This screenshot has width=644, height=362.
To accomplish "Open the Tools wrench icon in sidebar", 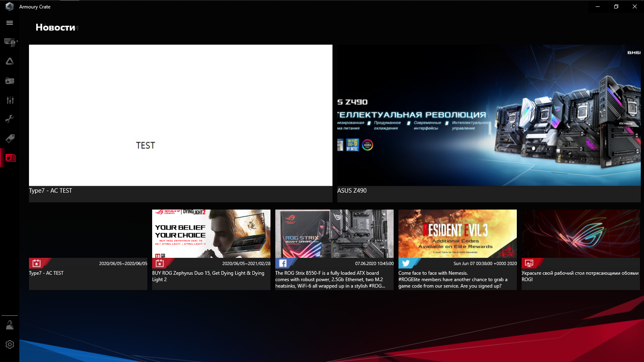I will [10, 119].
